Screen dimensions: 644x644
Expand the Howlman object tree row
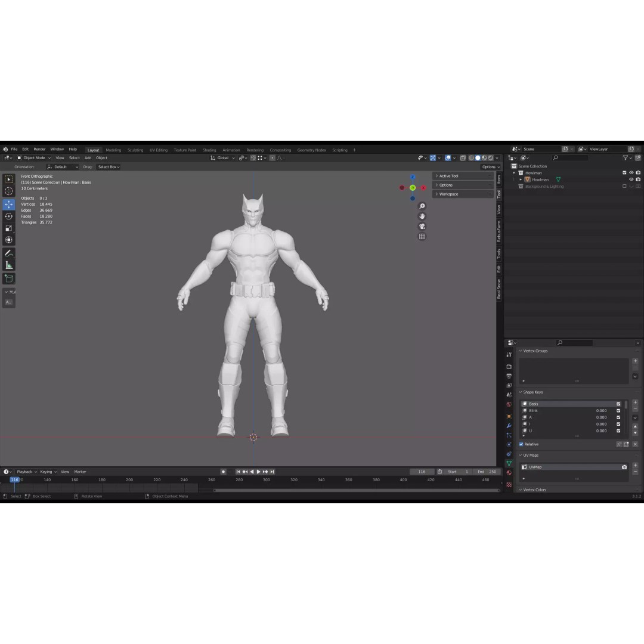coord(521,179)
